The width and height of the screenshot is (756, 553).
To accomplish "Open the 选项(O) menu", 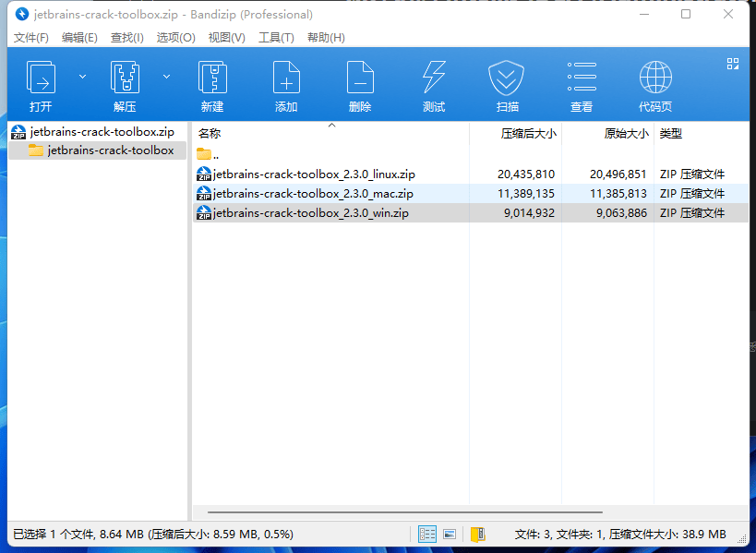I will pyautogui.click(x=176, y=38).
